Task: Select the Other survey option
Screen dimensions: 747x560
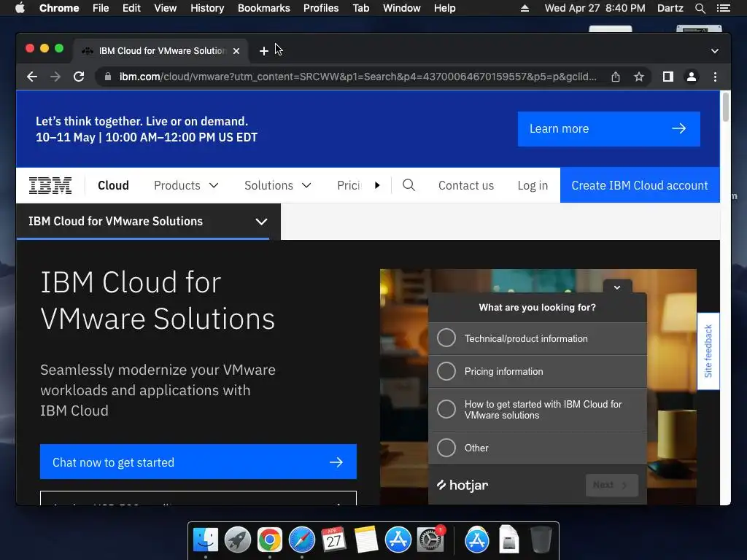Action: point(538,448)
